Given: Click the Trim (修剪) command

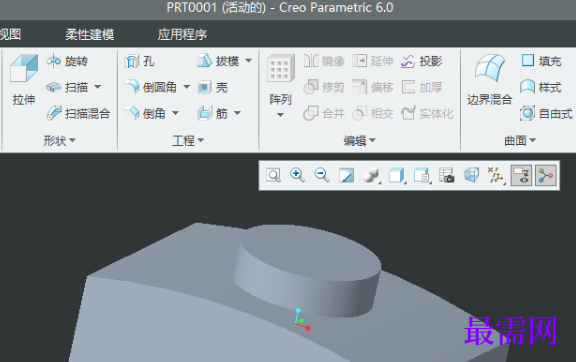Looking at the screenshot, I should click(324, 87).
